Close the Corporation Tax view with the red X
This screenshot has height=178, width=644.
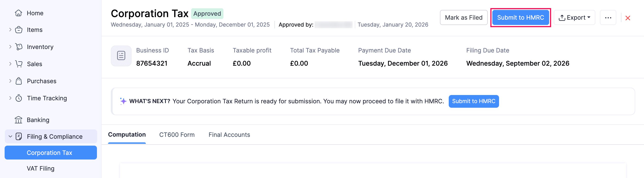tap(628, 18)
